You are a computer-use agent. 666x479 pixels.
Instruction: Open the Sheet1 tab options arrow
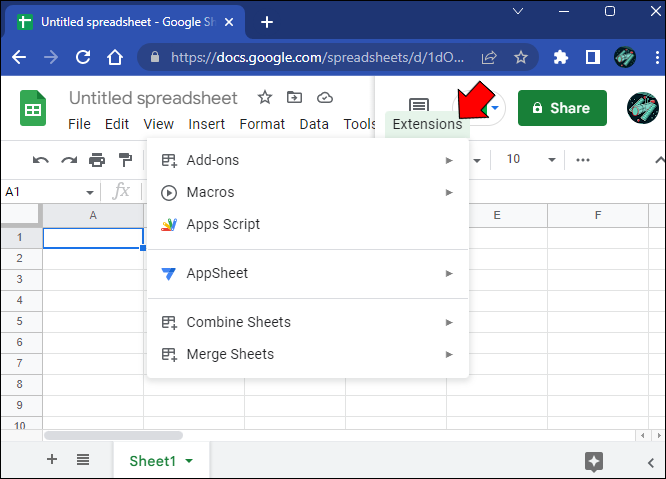(x=189, y=461)
